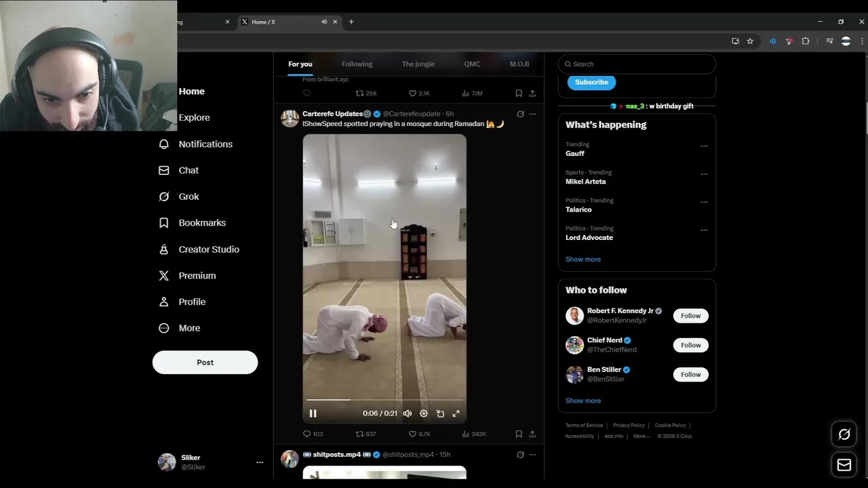Open options for Lord Advocate trend
The image size is (868, 488).
[x=704, y=230]
